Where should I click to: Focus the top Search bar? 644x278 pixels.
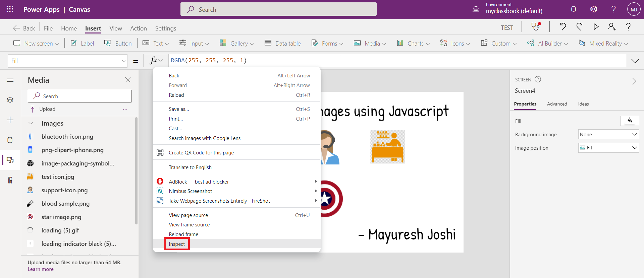click(x=278, y=9)
